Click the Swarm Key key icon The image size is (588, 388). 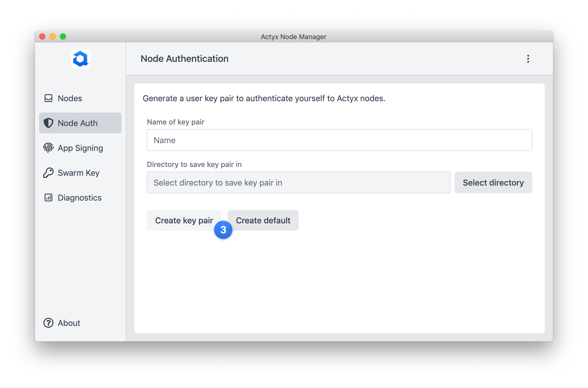48,173
